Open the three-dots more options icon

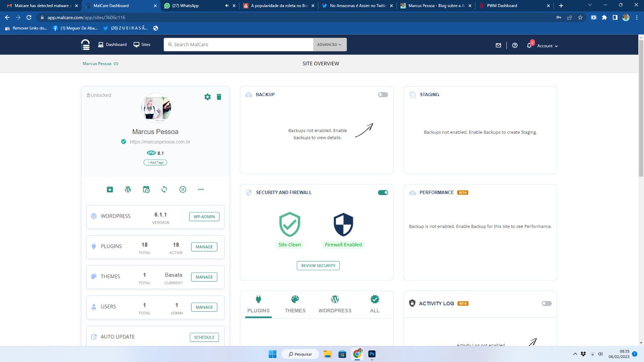(201, 189)
